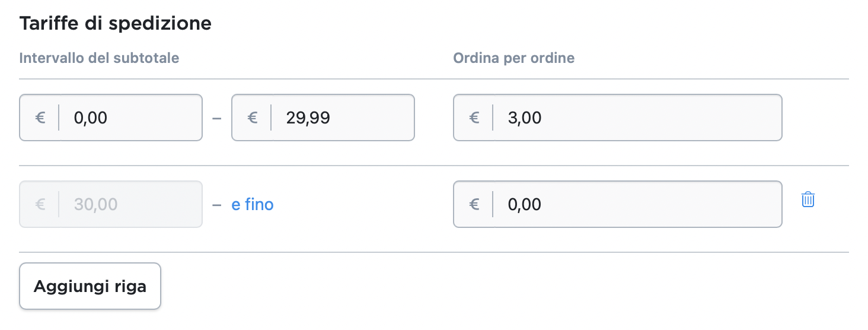
Task: Click dash before 'e fino' text
Action: tap(216, 205)
